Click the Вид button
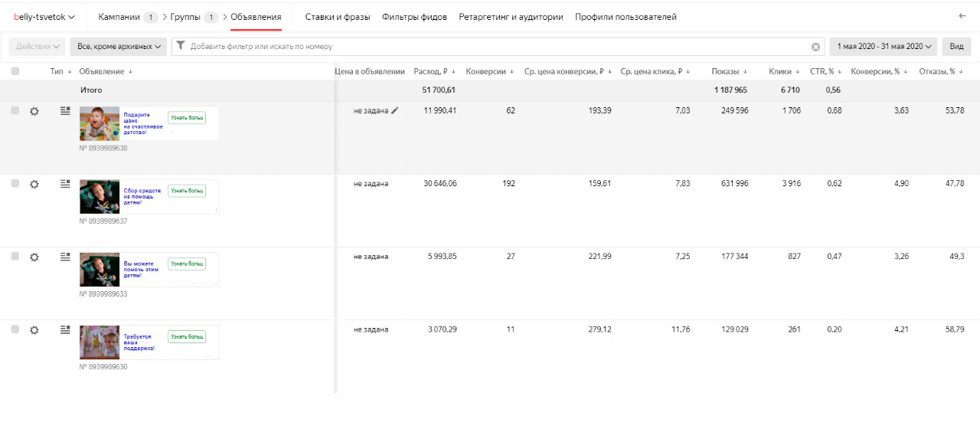The image size is (980, 426). pyautogui.click(x=956, y=47)
